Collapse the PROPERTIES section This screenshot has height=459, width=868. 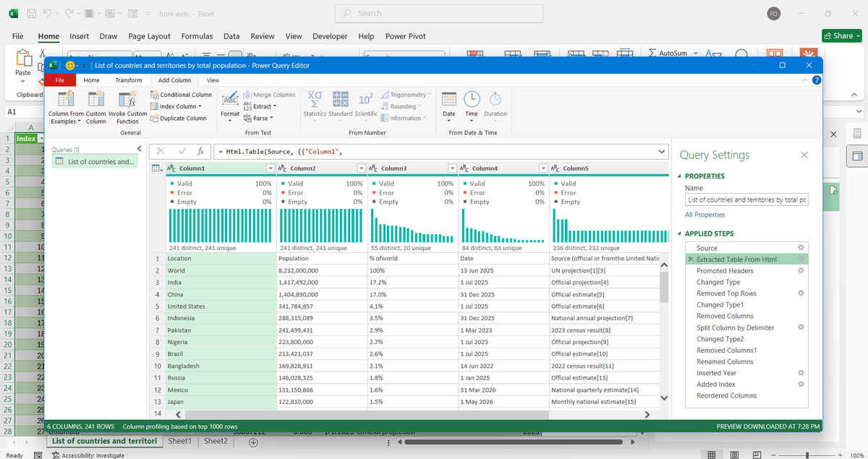click(x=680, y=176)
